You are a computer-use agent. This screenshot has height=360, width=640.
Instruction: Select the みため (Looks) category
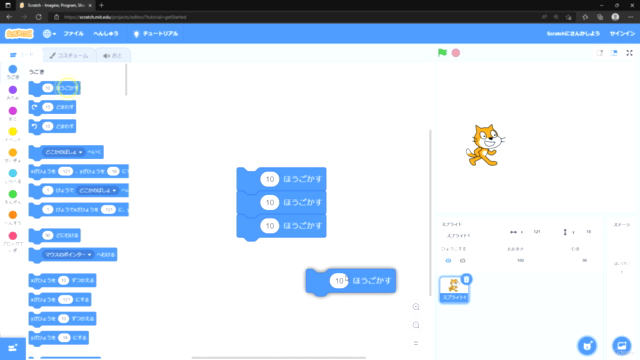(x=13, y=93)
